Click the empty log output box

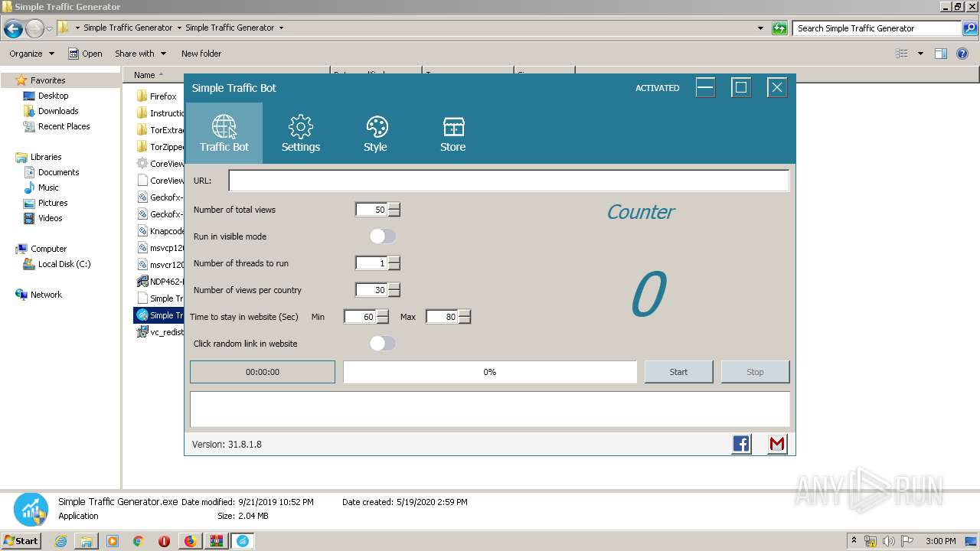pos(490,409)
